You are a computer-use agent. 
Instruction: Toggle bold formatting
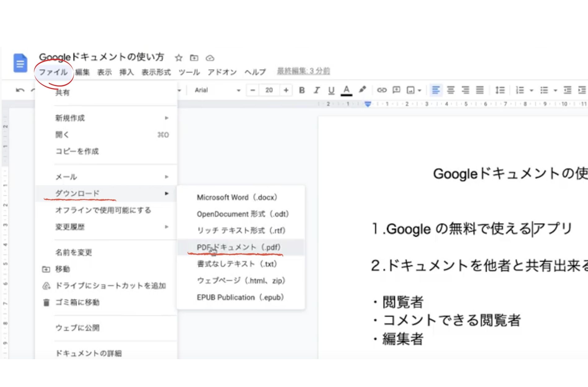302,90
